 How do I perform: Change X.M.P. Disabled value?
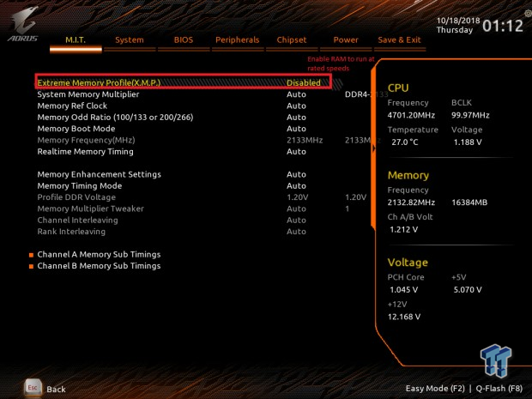pos(304,82)
